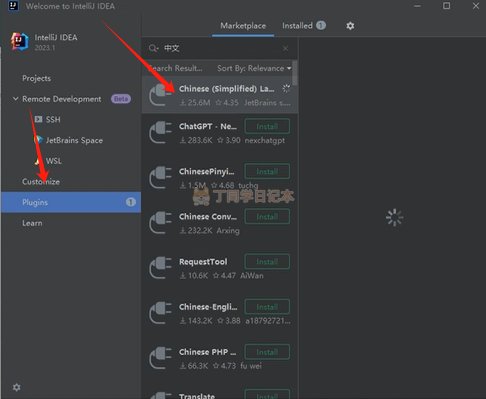Switch to the Marketplace tab

click(243, 26)
